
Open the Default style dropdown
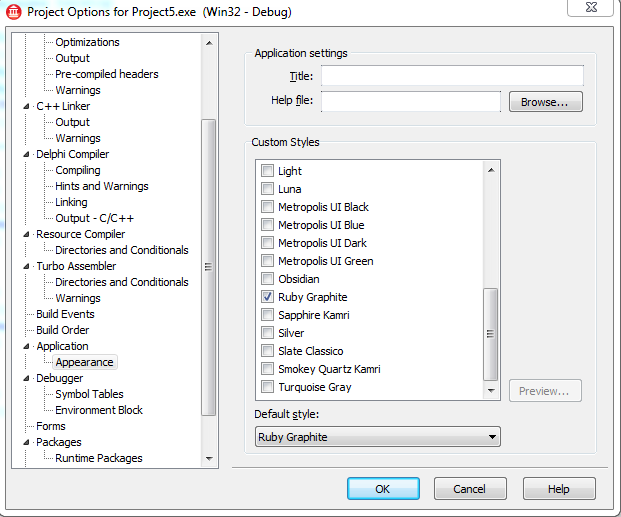tap(377, 437)
